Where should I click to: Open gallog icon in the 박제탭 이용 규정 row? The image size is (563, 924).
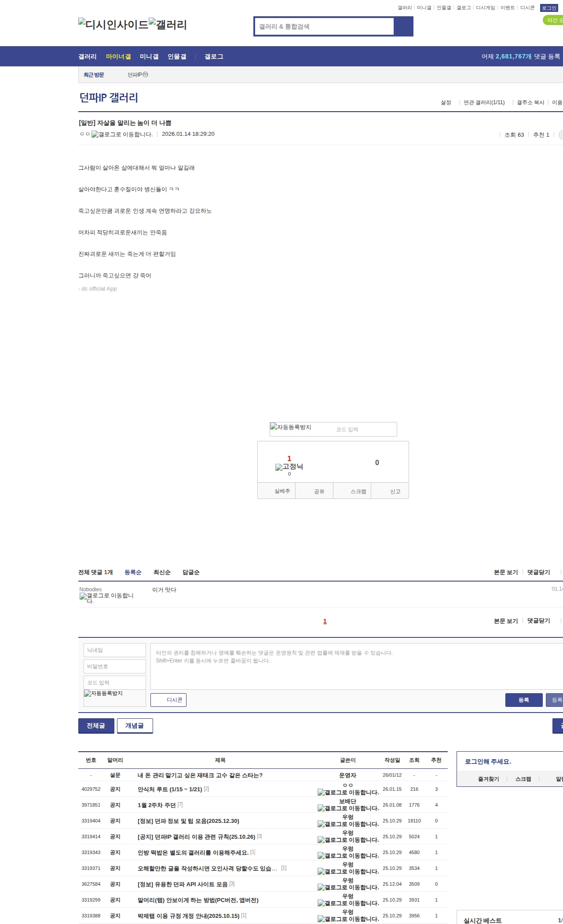click(348, 919)
